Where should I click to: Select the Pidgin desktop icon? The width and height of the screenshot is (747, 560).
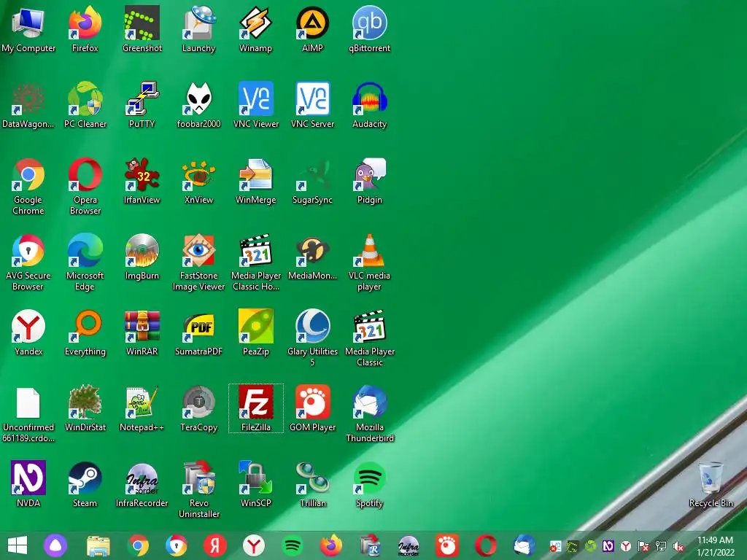[x=370, y=181]
